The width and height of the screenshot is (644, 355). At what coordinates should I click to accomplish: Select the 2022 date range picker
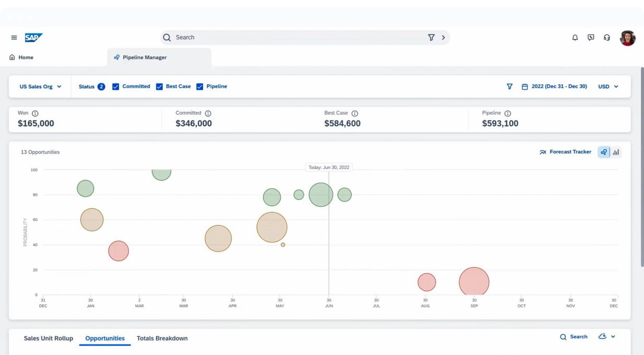554,87
